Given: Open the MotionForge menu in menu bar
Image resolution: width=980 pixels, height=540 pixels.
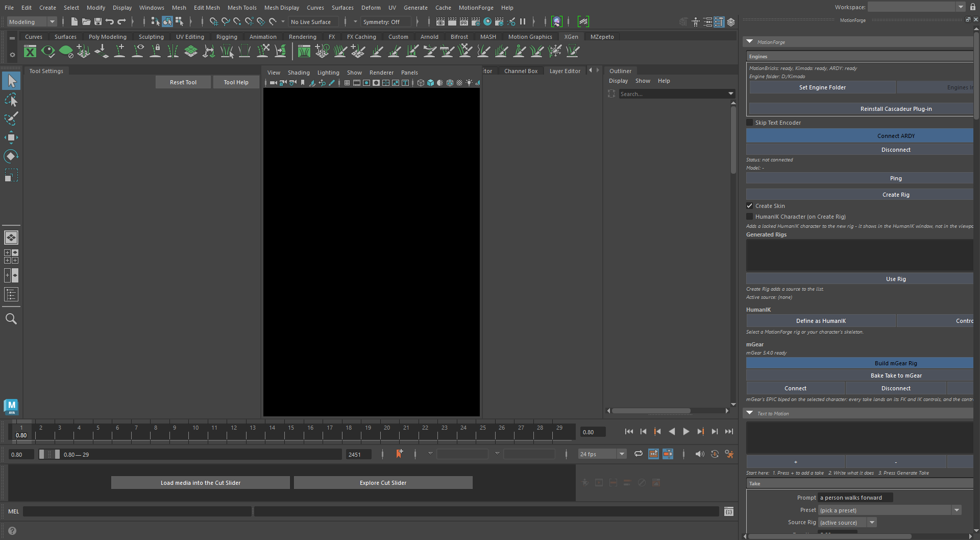Looking at the screenshot, I should pyautogui.click(x=476, y=8).
